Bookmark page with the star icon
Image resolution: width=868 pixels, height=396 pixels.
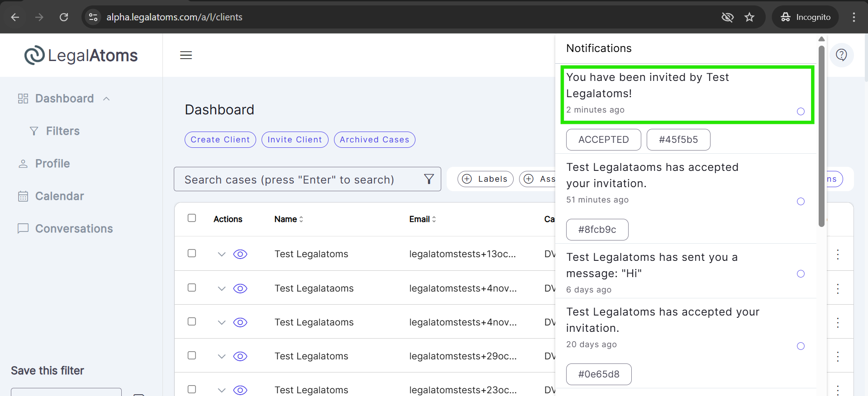click(x=749, y=17)
